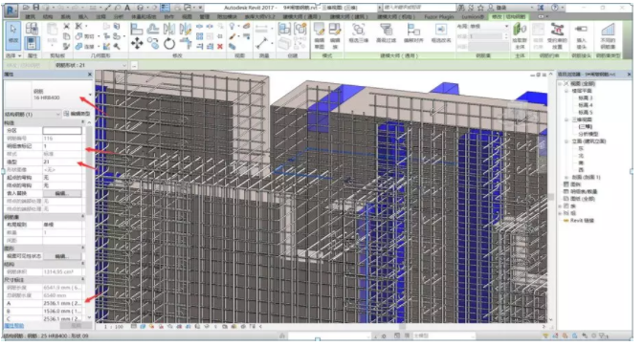
Task: Open the Fuzor Plugin ribbon tab
Action: coord(439,17)
